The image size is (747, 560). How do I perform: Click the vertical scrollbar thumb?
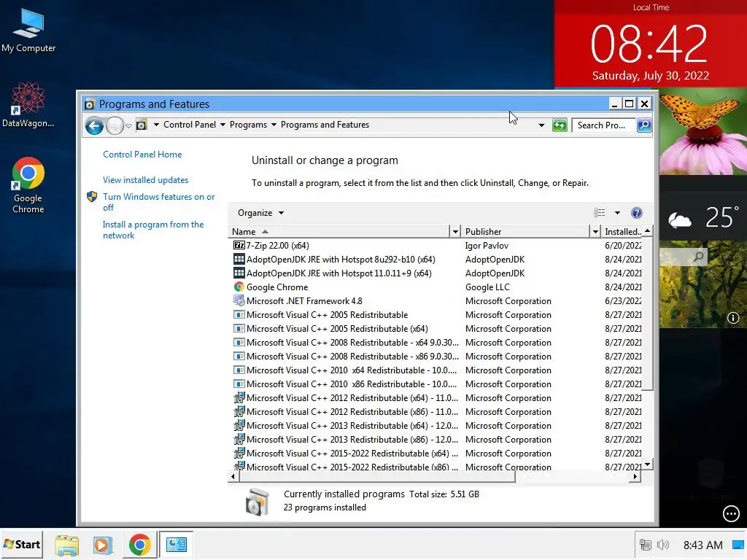pyautogui.click(x=648, y=314)
